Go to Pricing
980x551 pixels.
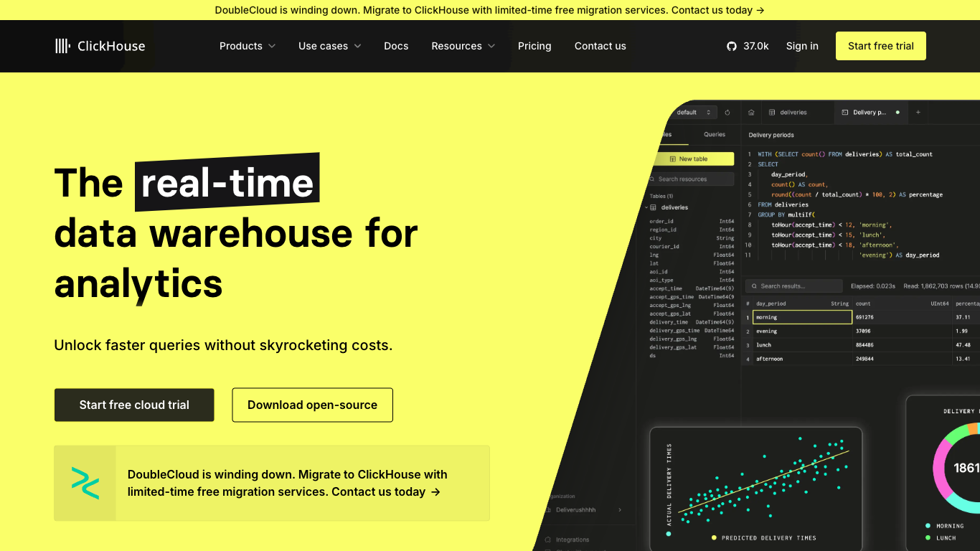point(534,46)
